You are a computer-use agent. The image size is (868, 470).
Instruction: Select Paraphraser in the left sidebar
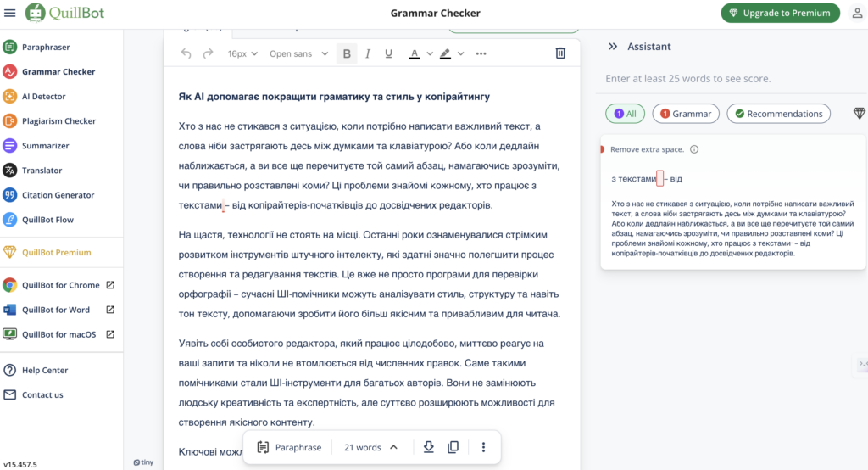pos(46,48)
